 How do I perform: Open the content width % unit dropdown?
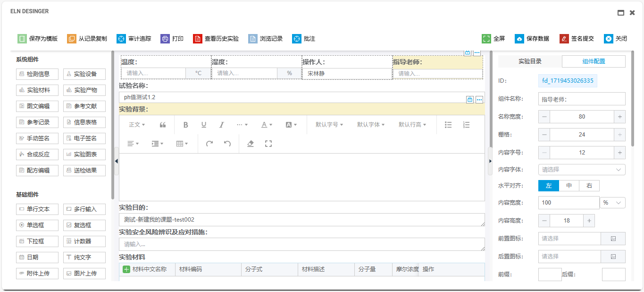pos(612,203)
